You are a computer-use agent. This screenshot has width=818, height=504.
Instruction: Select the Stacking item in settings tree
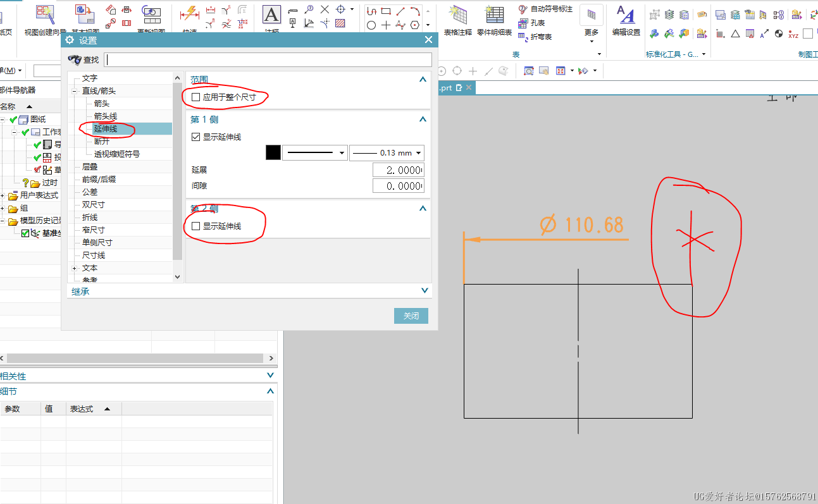click(x=89, y=167)
